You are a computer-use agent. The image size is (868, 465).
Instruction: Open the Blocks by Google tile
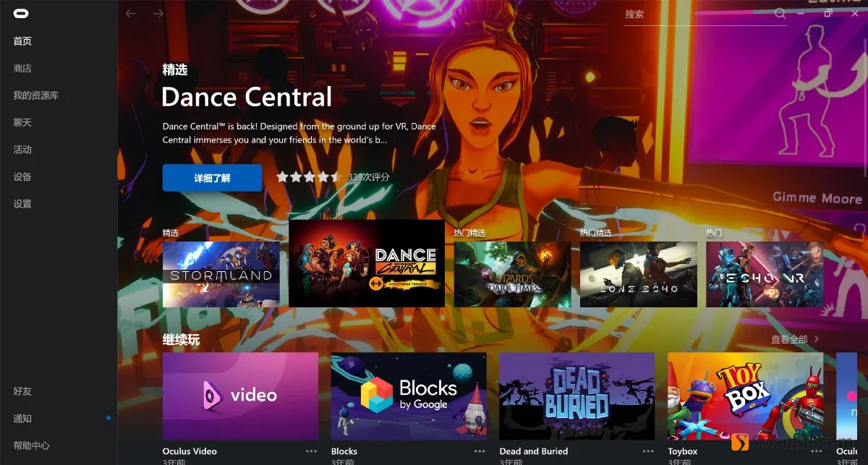(x=409, y=396)
